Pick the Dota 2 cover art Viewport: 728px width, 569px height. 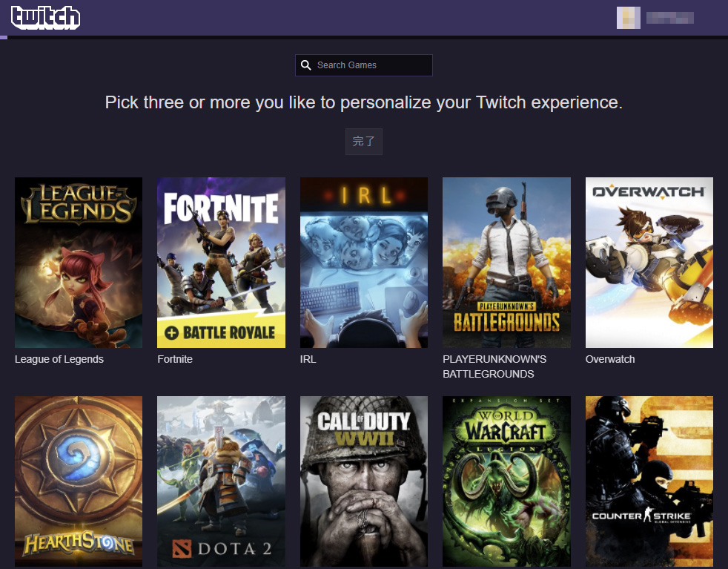[221, 481]
